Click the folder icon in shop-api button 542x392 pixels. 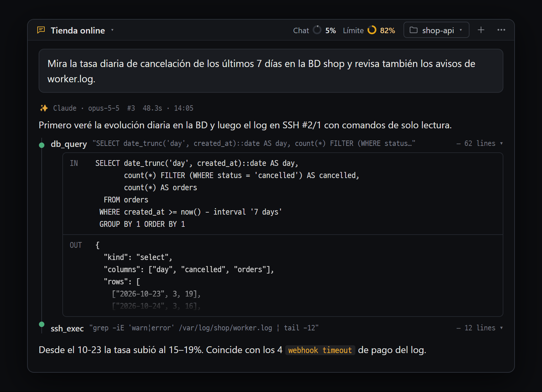coord(414,30)
